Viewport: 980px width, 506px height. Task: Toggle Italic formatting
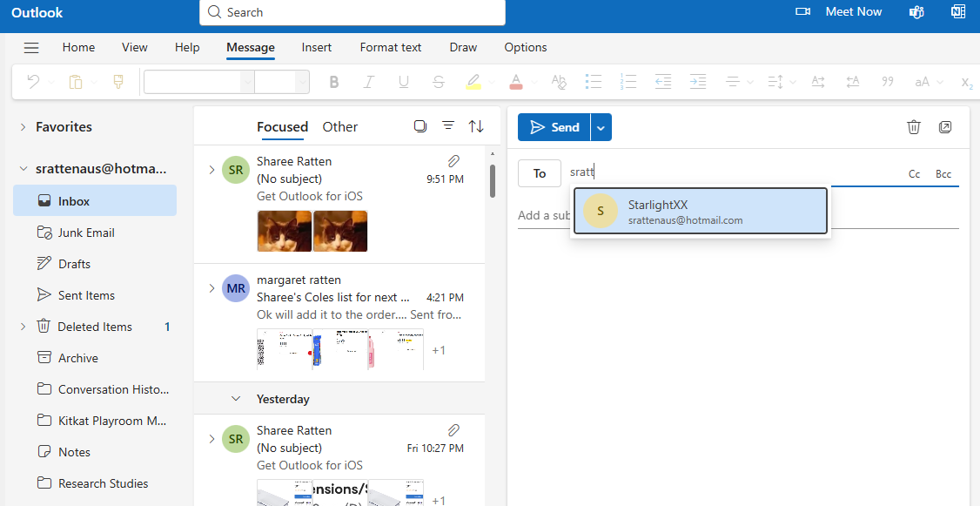369,82
